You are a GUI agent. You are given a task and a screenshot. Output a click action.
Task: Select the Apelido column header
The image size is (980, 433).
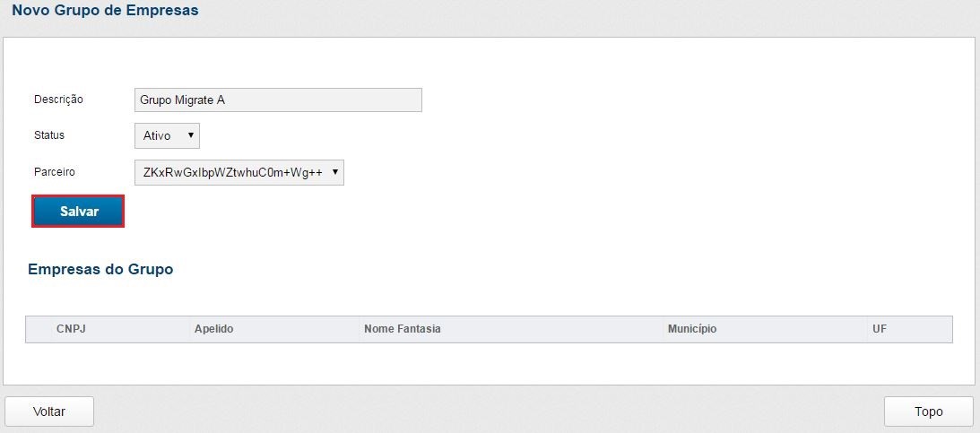213,329
